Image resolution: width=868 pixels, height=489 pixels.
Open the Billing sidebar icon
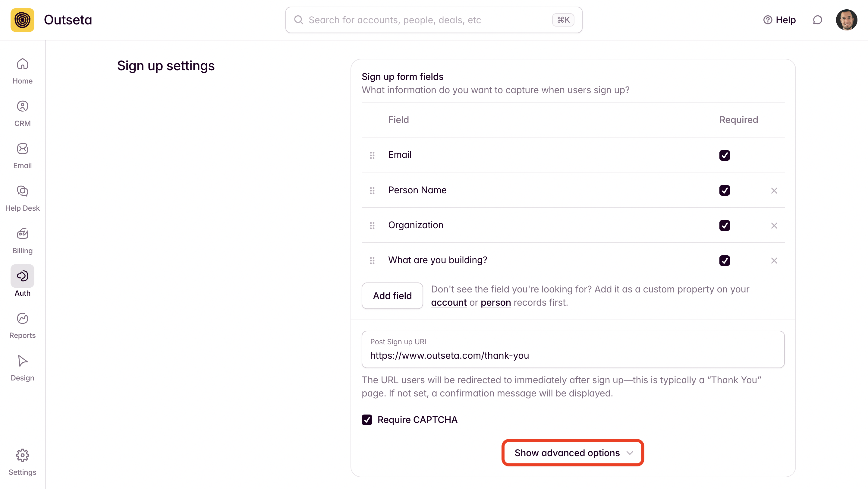tap(22, 234)
